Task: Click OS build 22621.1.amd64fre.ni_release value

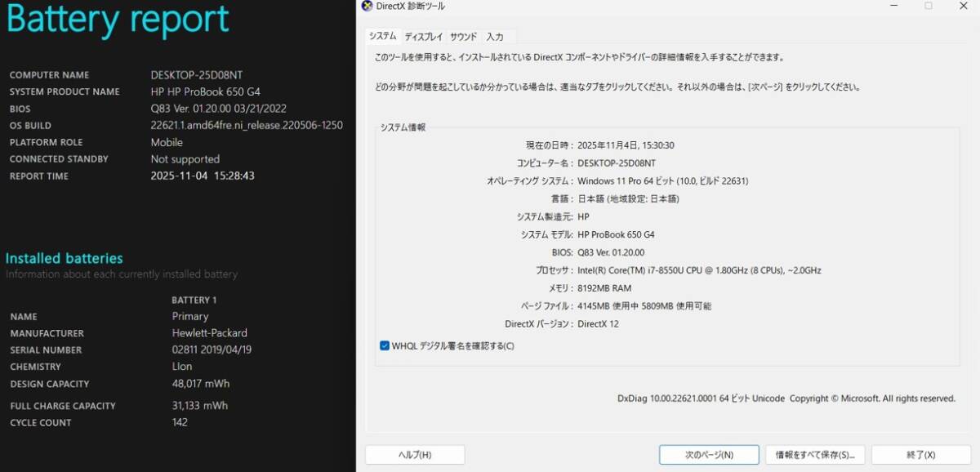Action: click(247, 125)
